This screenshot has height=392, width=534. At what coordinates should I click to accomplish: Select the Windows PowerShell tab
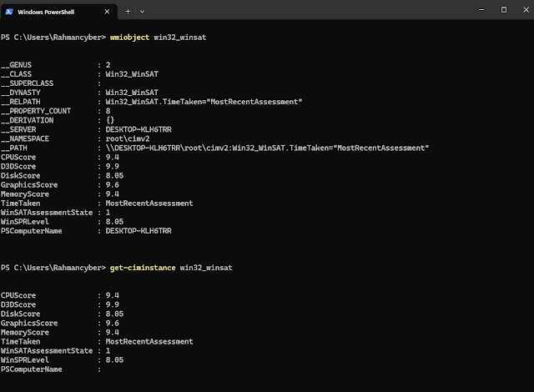pyautogui.click(x=59, y=12)
